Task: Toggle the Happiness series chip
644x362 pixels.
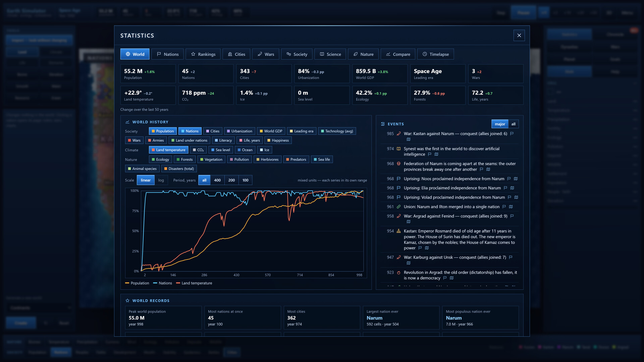Action: 278,140
